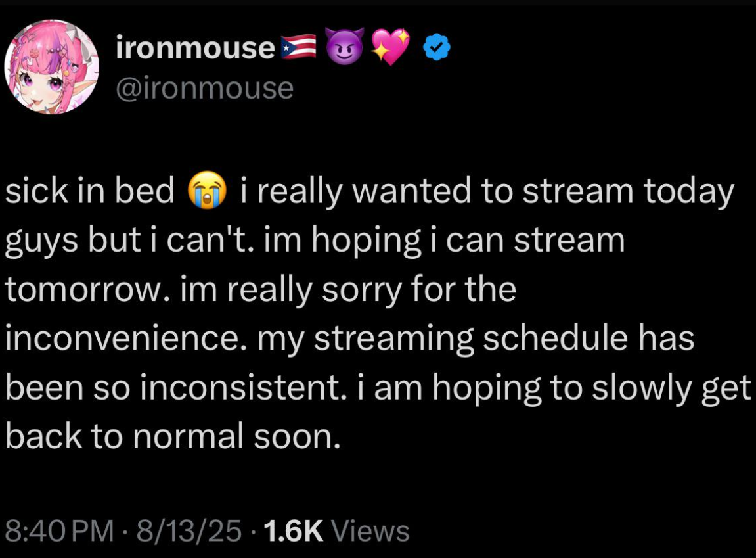Click the Puerto Rico flag emoji
Image resolution: width=756 pixels, height=558 pixels.
tap(298, 48)
